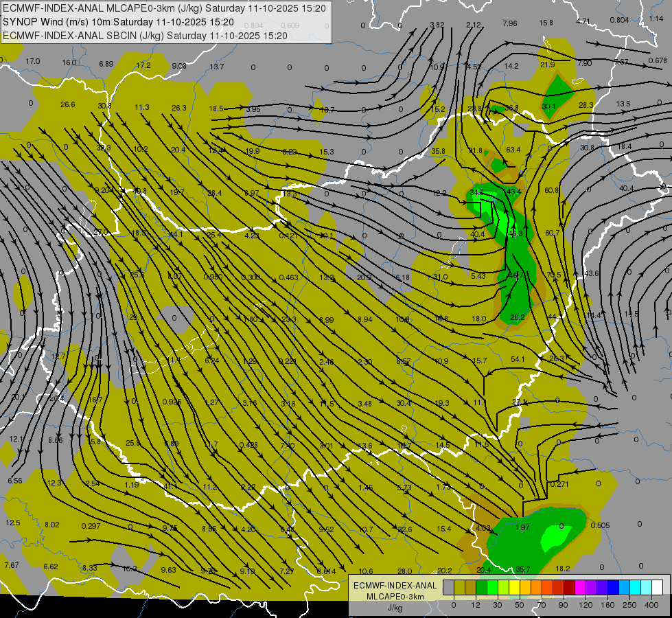Click the map value 43.4
Image resolution: width=672 pixels, height=618 pixels.
[x=514, y=192]
